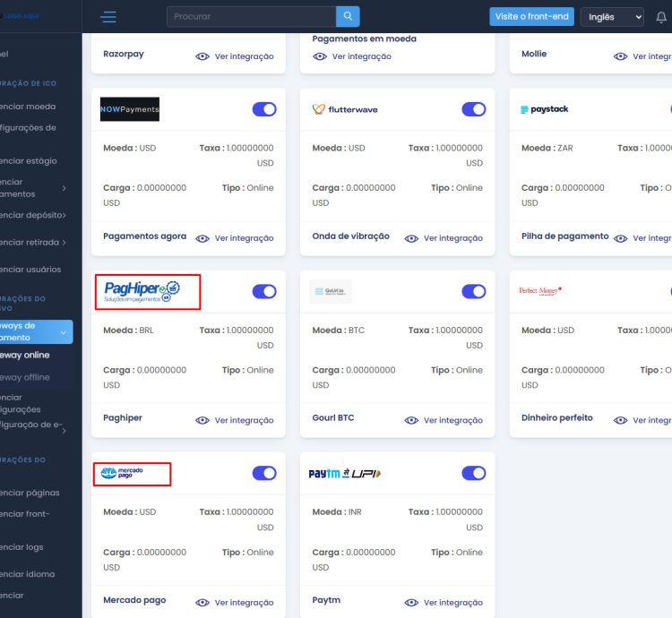
Task: Click the Perfect Money logo
Action: 540,291
